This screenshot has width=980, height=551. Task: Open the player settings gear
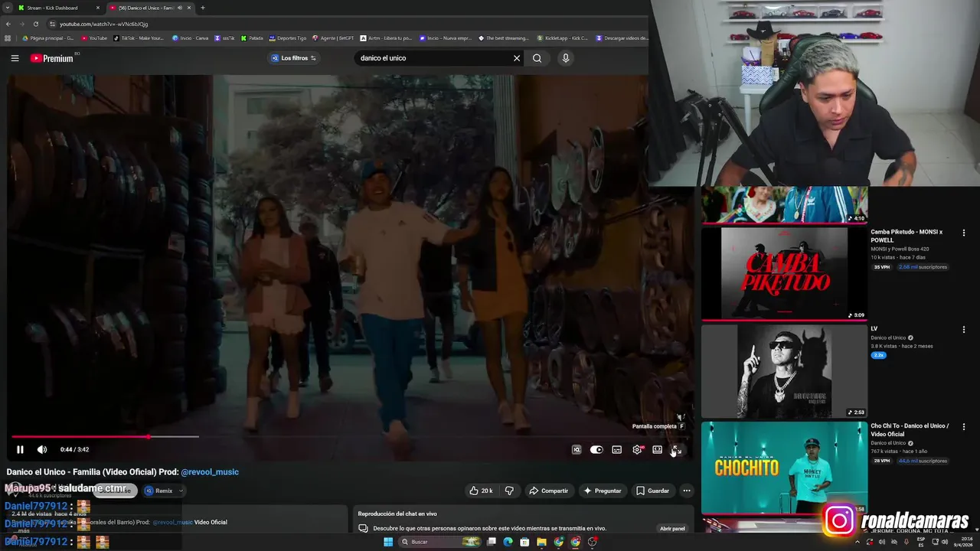637,450
